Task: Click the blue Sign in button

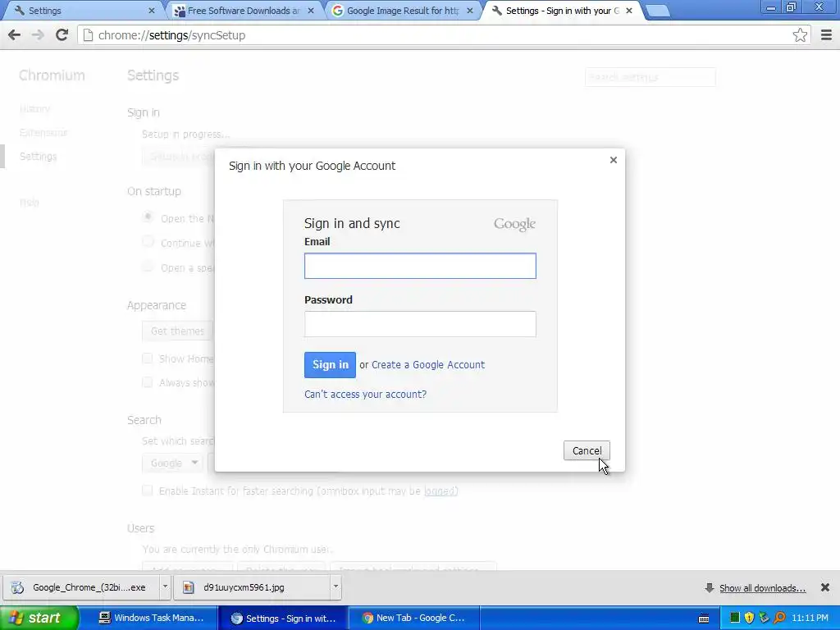Action: pyautogui.click(x=330, y=365)
